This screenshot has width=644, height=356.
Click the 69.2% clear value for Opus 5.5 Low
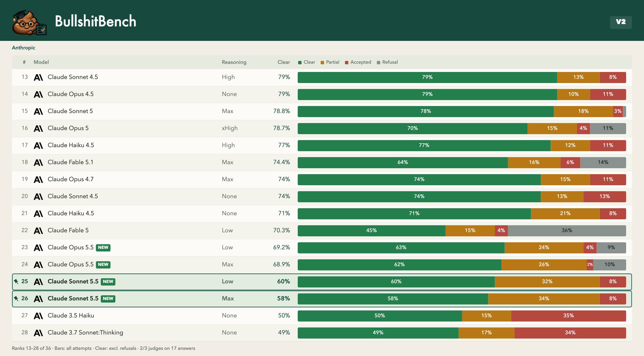(x=282, y=248)
